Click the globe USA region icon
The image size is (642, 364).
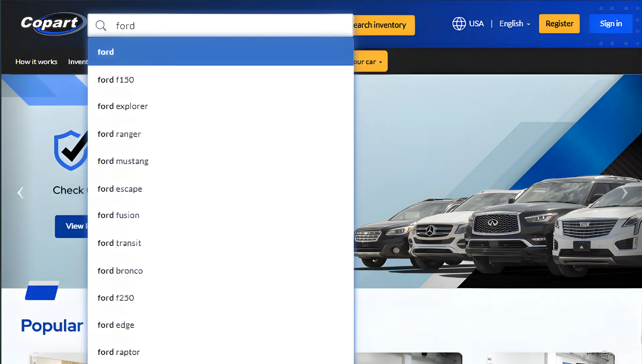coord(459,24)
